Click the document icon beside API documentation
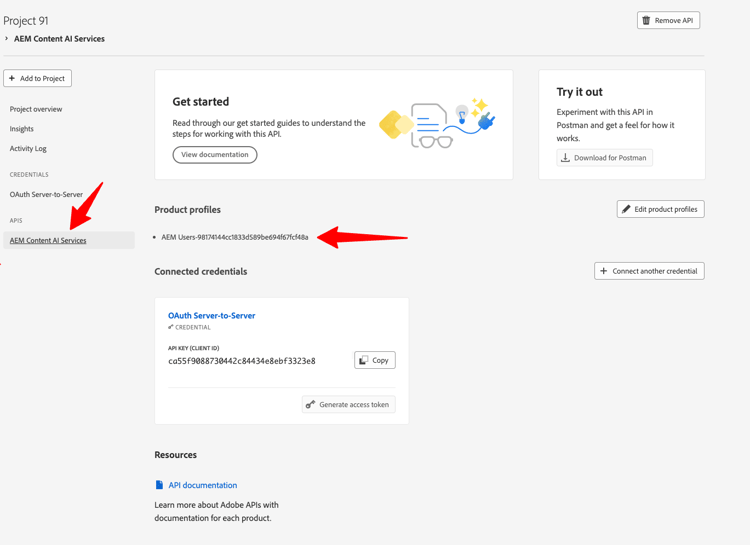The width and height of the screenshot is (750, 545). (x=159, y=485)
